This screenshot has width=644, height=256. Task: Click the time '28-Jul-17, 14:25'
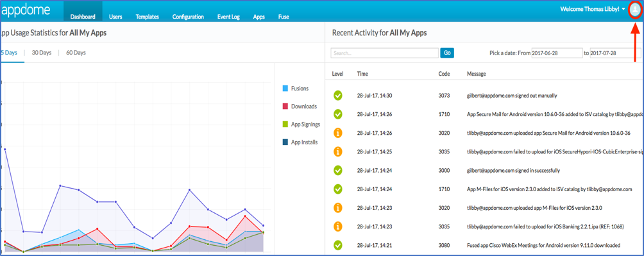pyautogui.click(x=375, y=151)
